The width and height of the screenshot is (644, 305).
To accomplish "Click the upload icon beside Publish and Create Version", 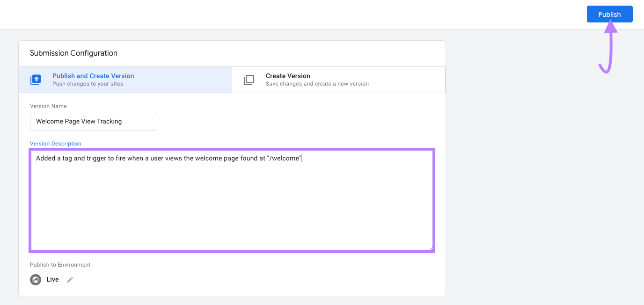I will (x=36, y=80).
